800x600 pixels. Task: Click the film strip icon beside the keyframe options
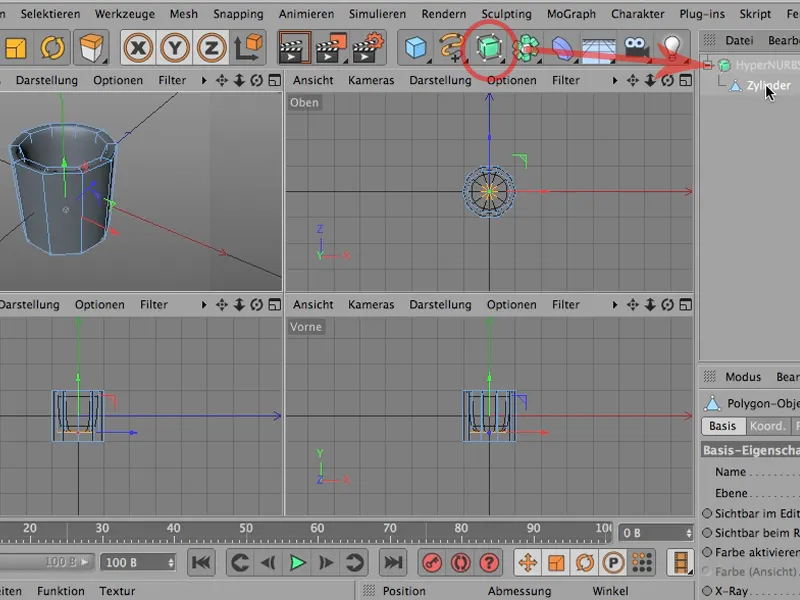point(680,562)
